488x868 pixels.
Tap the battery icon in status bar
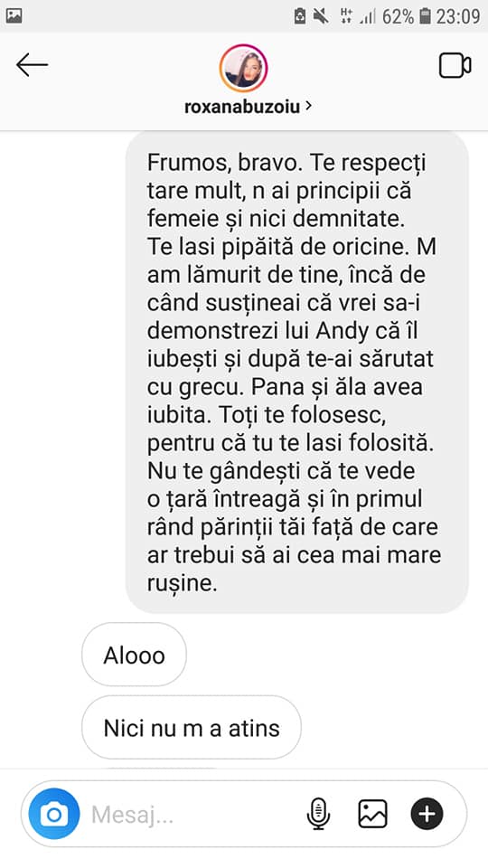(x=425, y=16)
